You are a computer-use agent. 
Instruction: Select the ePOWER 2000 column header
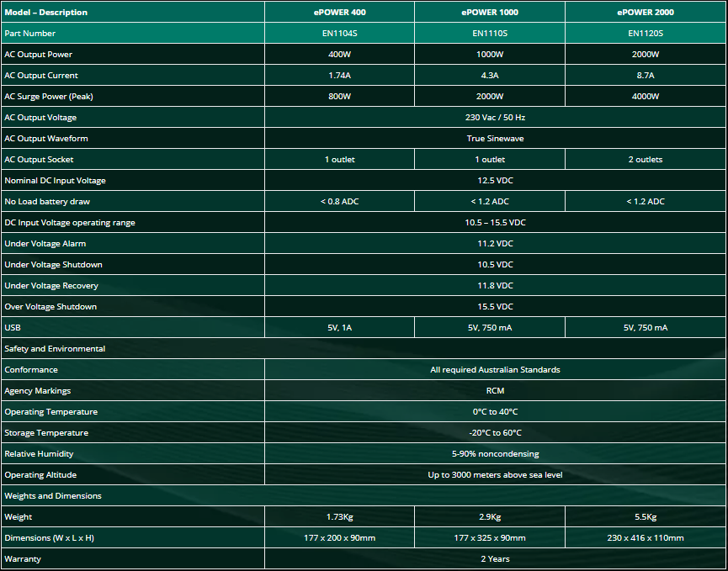pos(646,12)
